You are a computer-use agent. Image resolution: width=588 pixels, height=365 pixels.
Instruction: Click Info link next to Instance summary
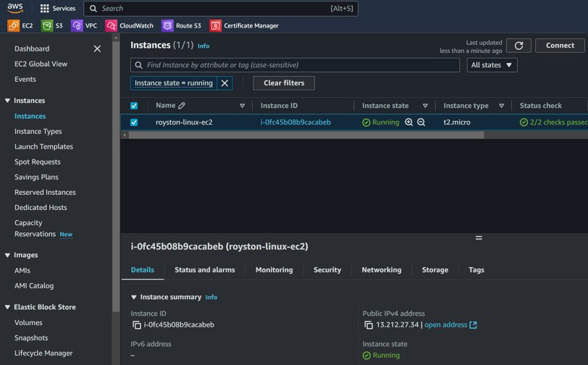(x=211, y=297)
